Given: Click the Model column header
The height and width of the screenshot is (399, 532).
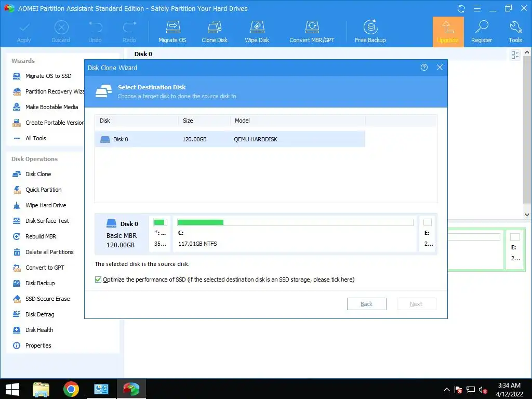Looking at the screenshot, I should (x=298, y=121).
